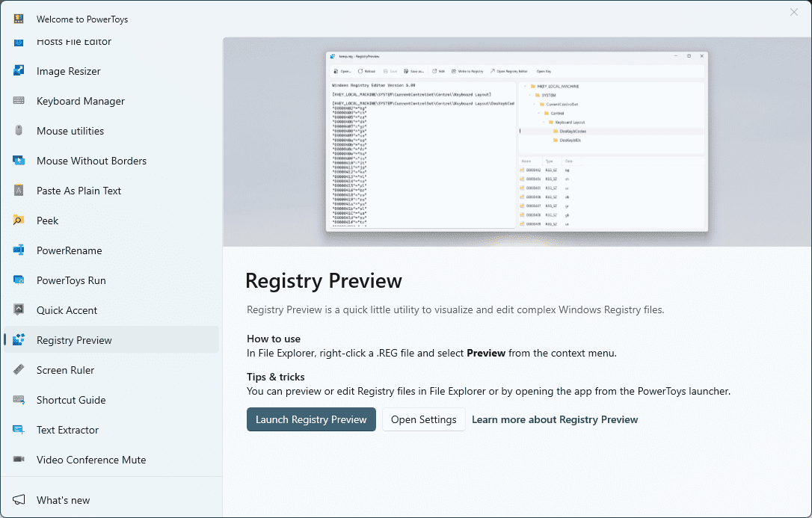
Task: Open Mouse utilities page
Action: click(111, 131)
